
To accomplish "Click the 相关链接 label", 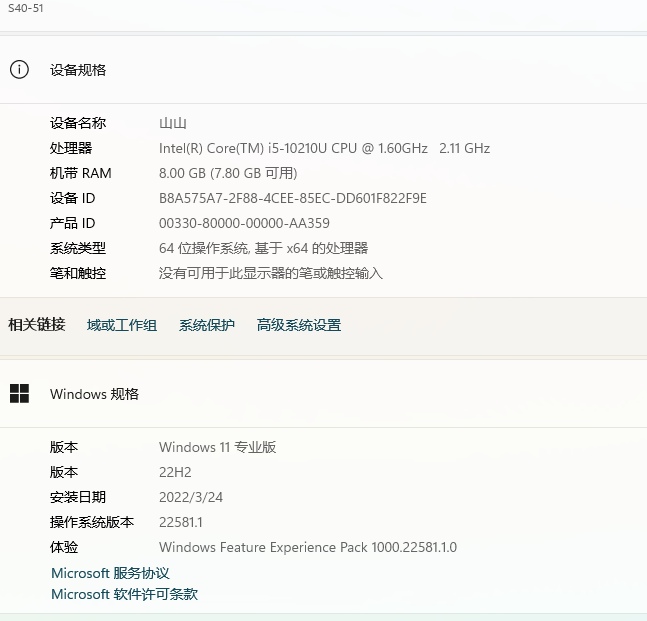I will tap(37, 325).
